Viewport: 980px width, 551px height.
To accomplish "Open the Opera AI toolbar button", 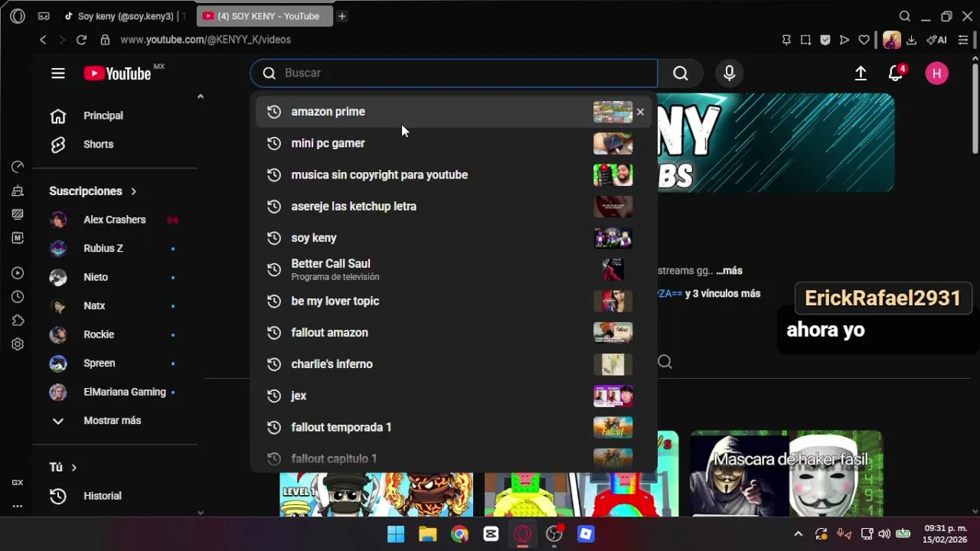I will (x=936, y=40).
